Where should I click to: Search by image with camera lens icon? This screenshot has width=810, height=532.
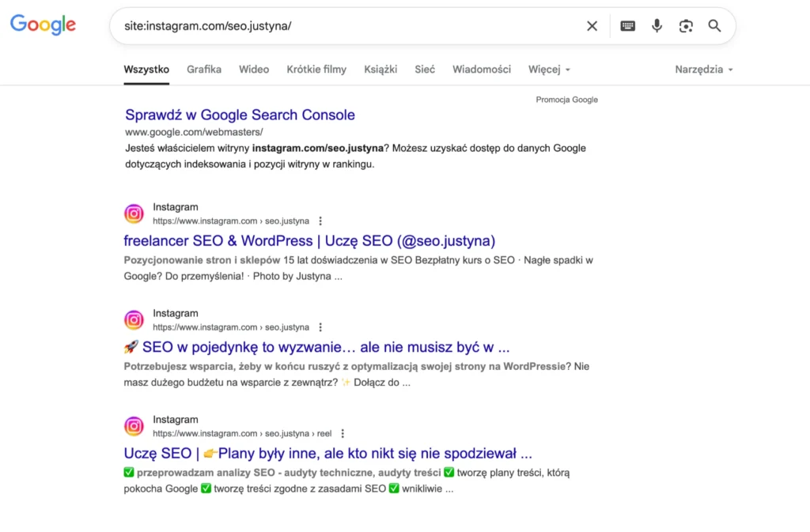(686, 26)
